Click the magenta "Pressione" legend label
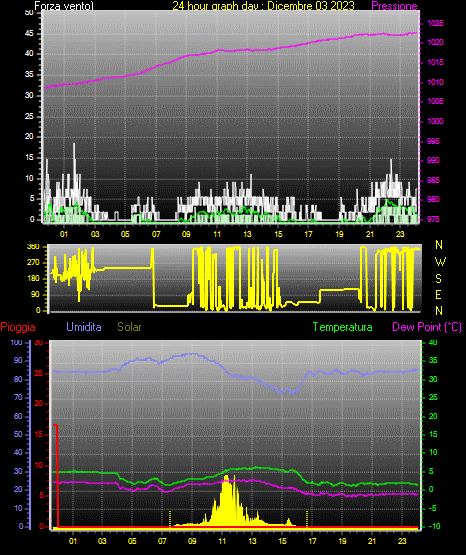This screenshot has height=555, width=466. click(395, 6)
